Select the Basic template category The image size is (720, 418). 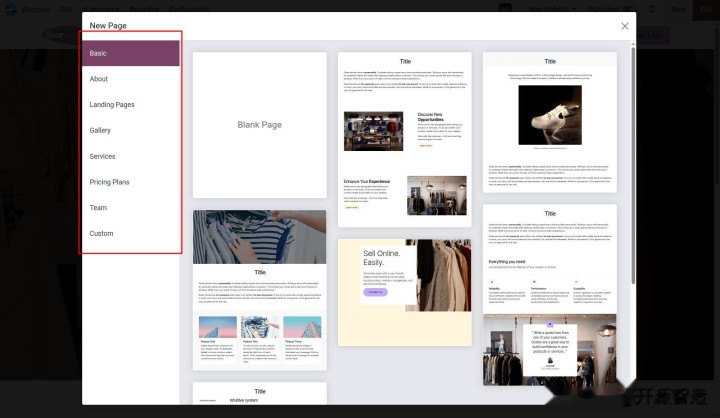click(x=131, y=53)
